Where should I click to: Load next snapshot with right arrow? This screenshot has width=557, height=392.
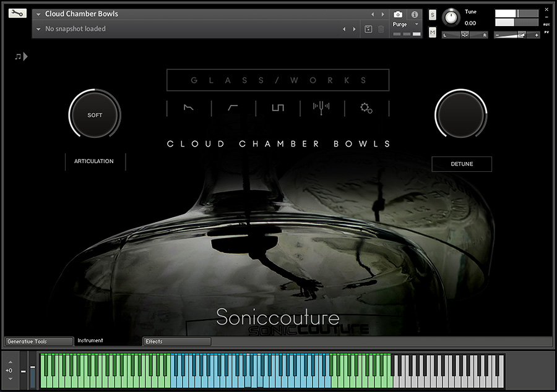(x=354, y=29)
